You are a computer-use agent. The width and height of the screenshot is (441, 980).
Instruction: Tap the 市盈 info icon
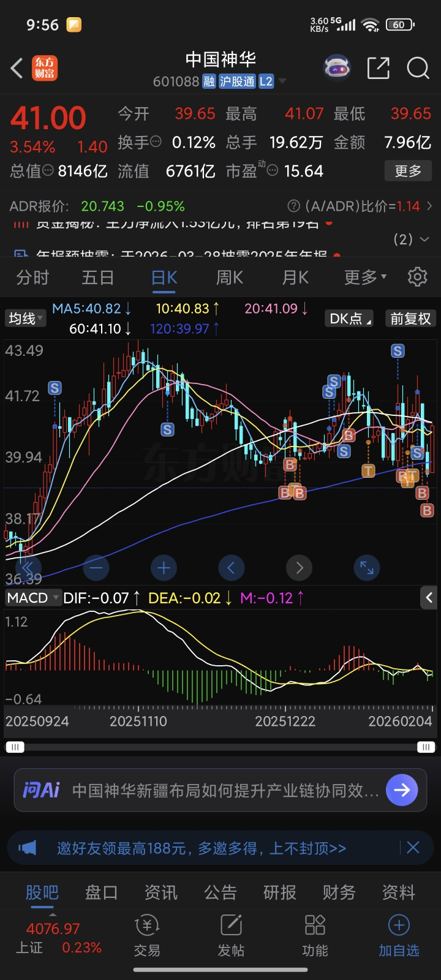click(273, 171)
